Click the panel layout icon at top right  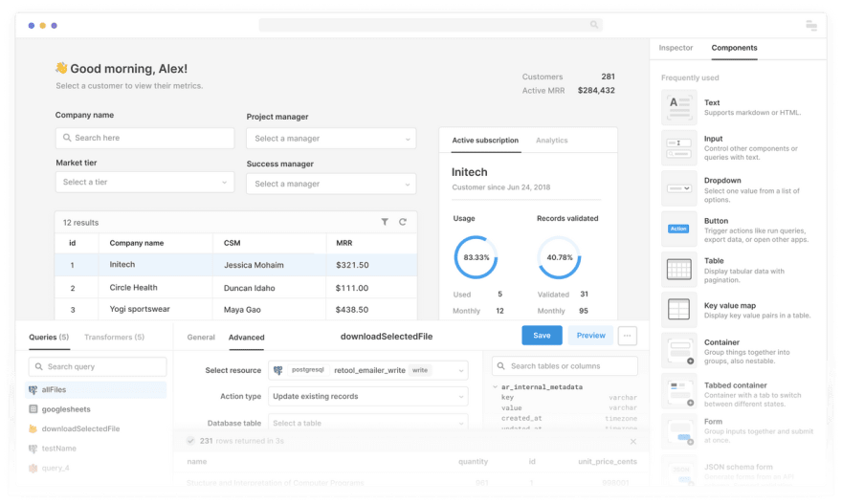click(811, 25)
